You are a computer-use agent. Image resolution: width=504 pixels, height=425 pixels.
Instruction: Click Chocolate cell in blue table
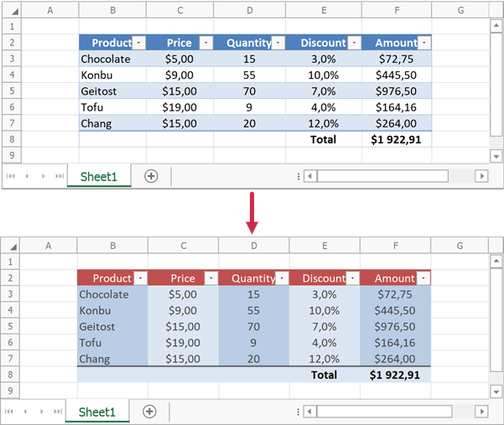(x=112, y=60)
